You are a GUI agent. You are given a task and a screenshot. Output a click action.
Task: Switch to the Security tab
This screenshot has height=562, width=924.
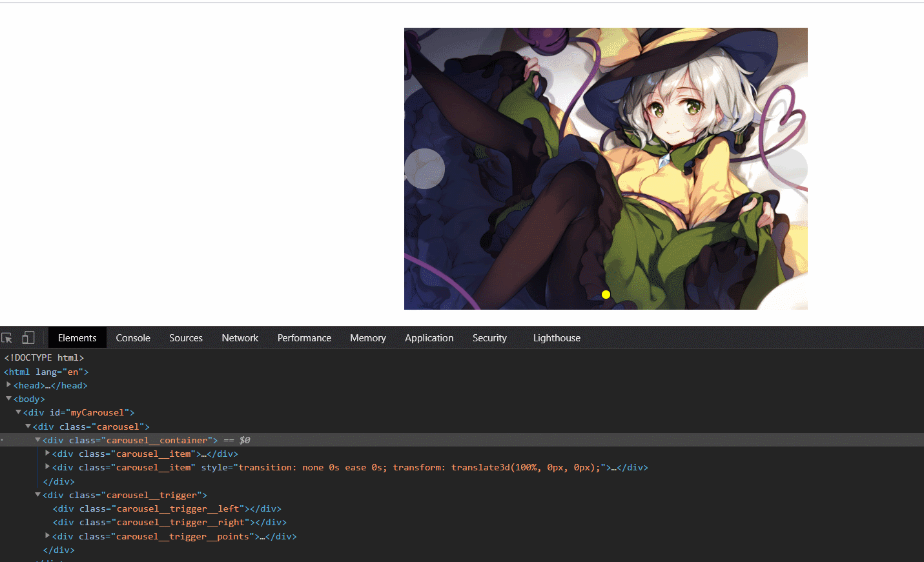pyautogui.click(x=489, y=338)
